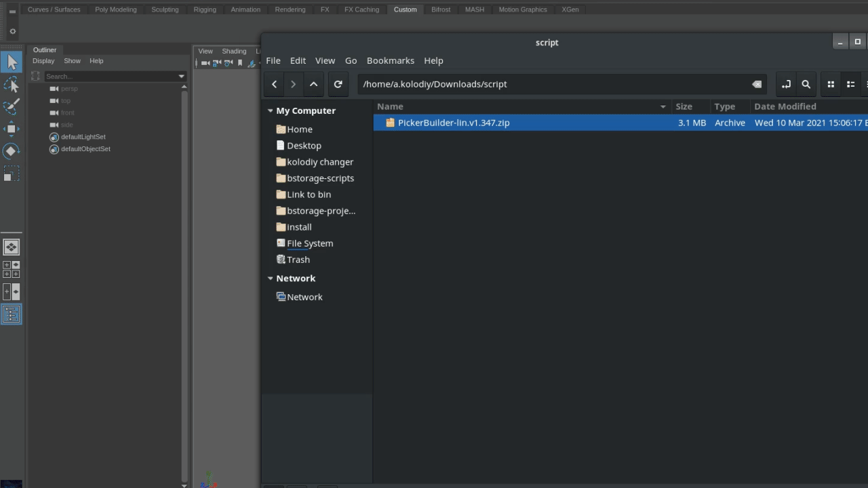Image resolution: width=868 pixels, height=488 pixels.
Task: Go up to the parent directory
Action: tap(313, 84)
